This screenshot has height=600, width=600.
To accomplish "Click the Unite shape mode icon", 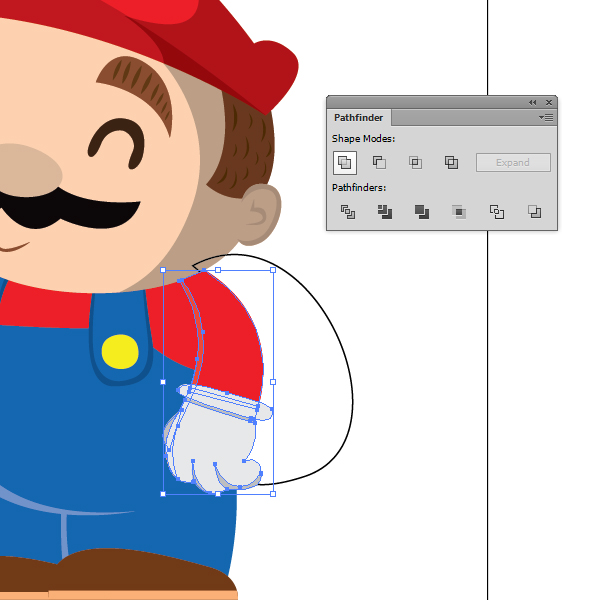I will click(344, 162).
